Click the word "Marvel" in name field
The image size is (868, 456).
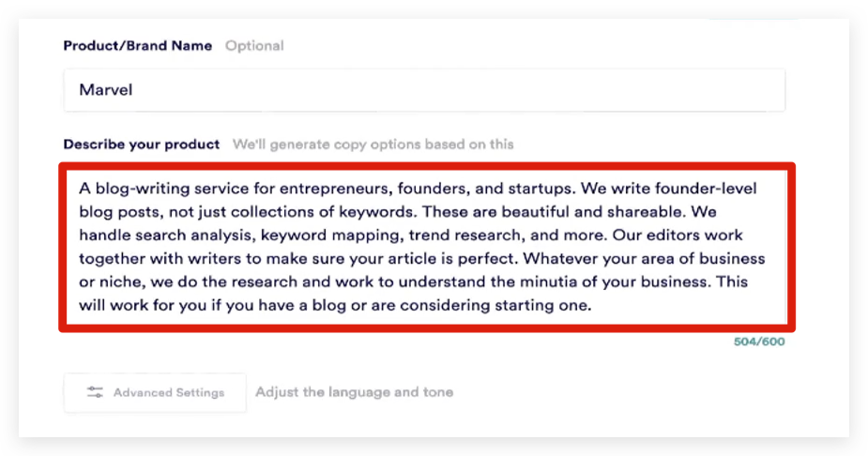click(x=106, y=90)
